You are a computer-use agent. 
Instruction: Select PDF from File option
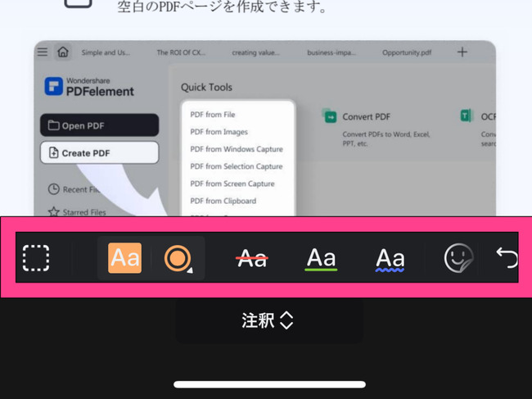pyautogui.click(x=213, y=115)
